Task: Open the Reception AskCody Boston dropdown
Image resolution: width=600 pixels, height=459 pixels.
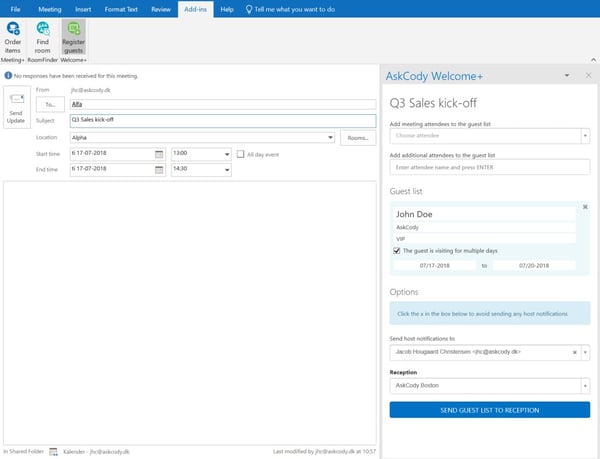Action: 585,386
